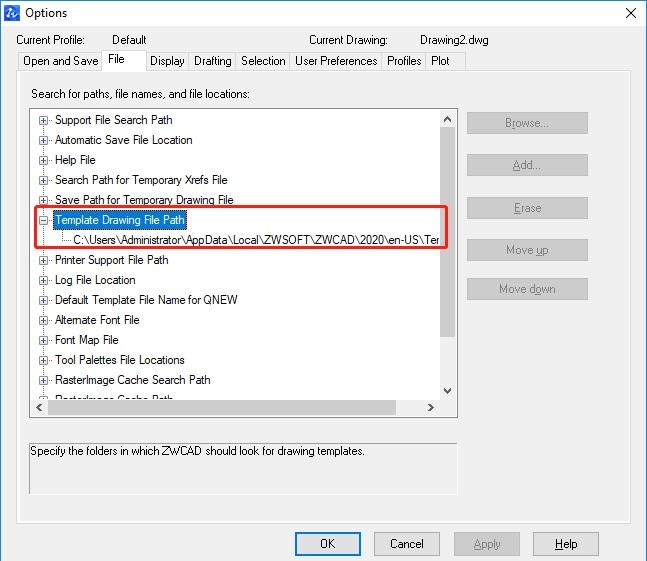Image resolution: width=647 pixels, height=561 pixels.
Task: Click the Help button
Action: (566, 544)
